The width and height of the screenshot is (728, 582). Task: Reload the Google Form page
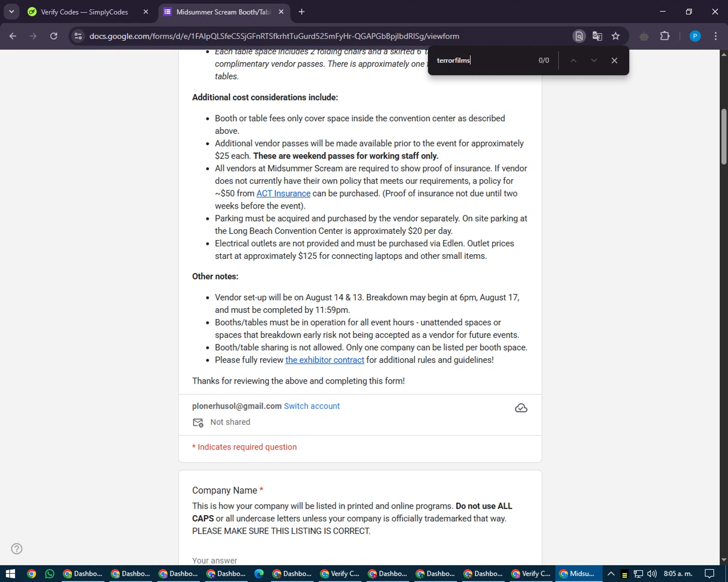coord(54,36)
